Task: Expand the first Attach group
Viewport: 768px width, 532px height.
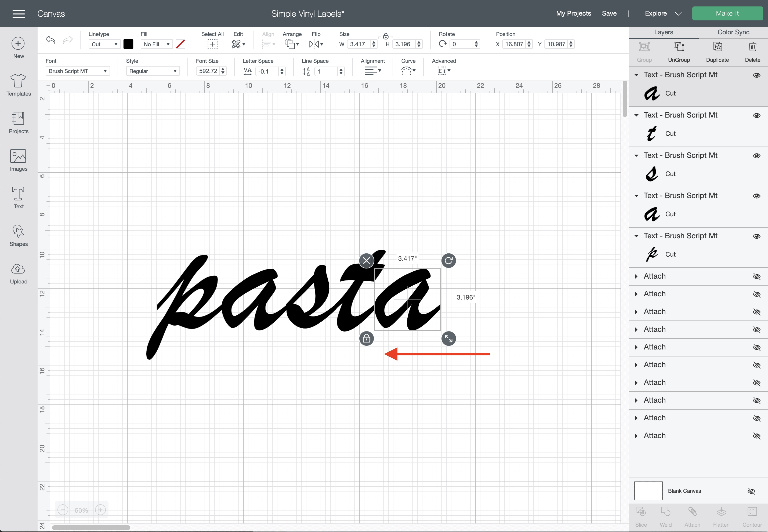Action: [x=636, y=276]
